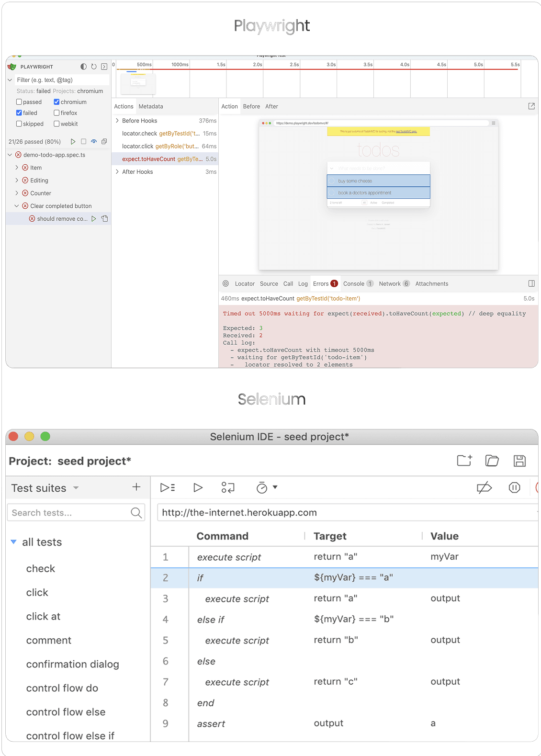Expand After Hooks action
Viewport: 541px width, 756px height.
pyautogui.click(x=117, y=172)
